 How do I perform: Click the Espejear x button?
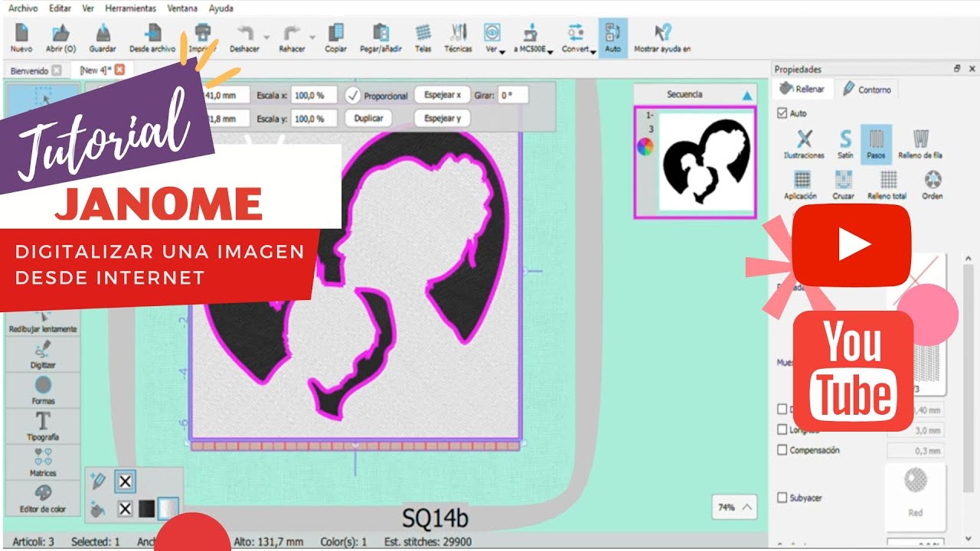(443, 95)
